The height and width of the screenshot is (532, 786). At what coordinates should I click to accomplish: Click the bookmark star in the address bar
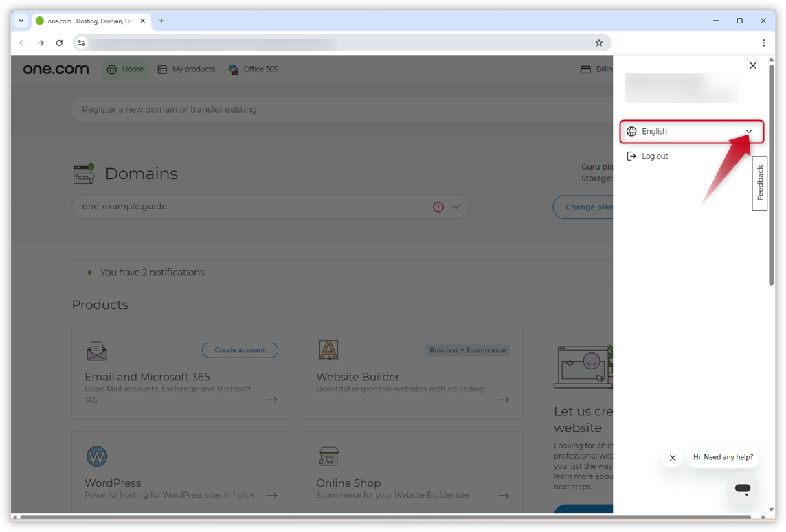598,43
